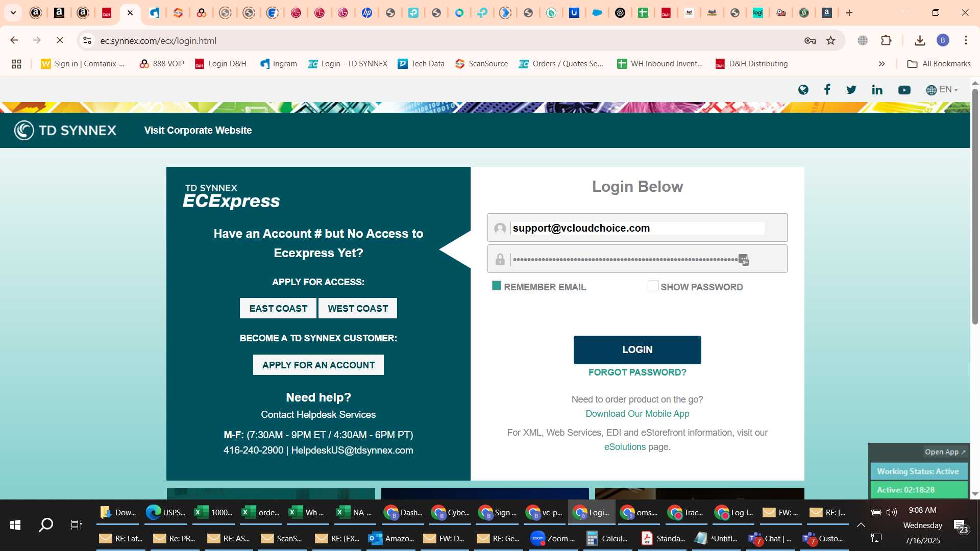The width and height of the screenshot is (980, 551).
Task: Open the eSolutions page link
Action: tap(625, 447)
